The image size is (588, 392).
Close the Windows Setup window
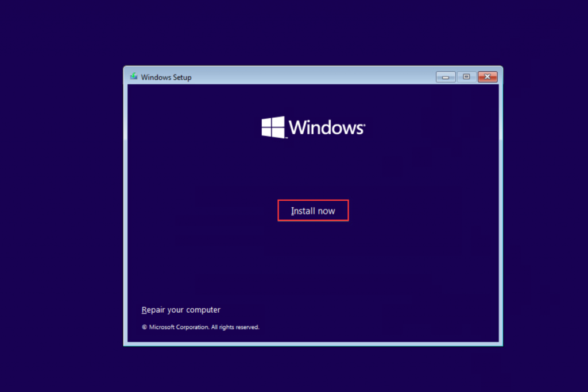(x=488, y=77)
